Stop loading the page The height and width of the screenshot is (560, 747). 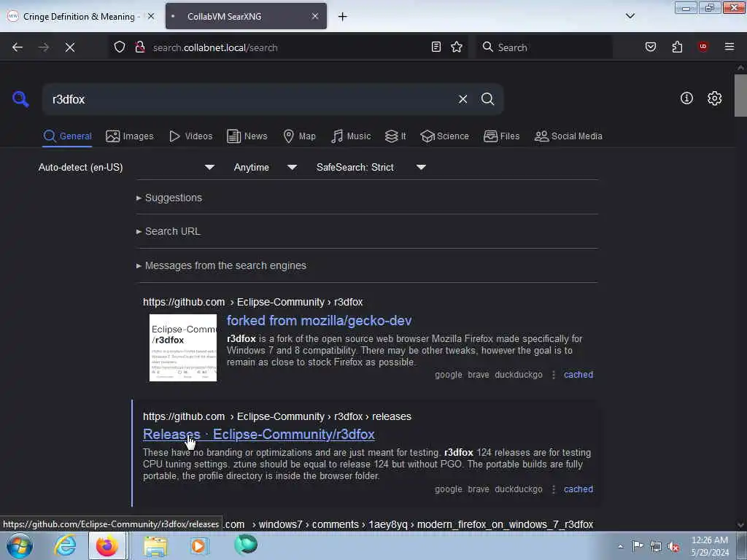coord(69,47)
